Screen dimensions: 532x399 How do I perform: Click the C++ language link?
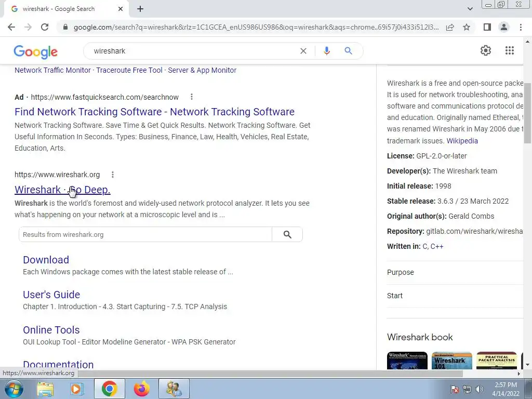coord(437,247)
